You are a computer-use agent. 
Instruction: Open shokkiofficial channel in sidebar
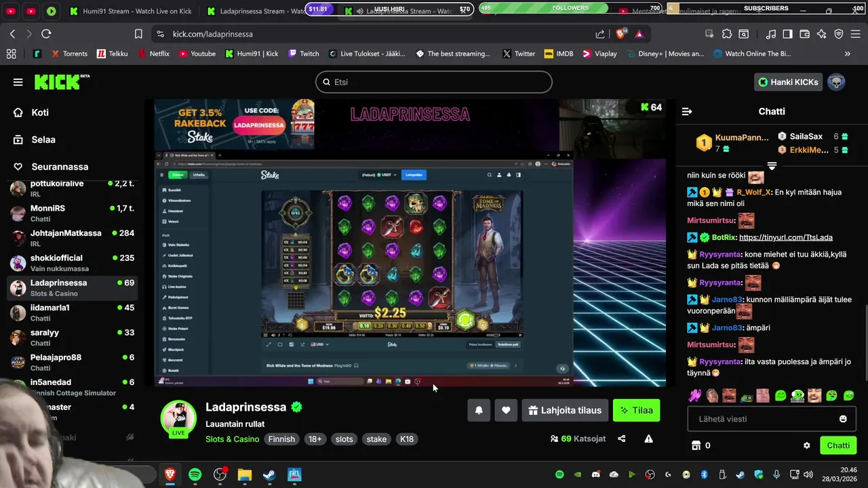(72, 263)
